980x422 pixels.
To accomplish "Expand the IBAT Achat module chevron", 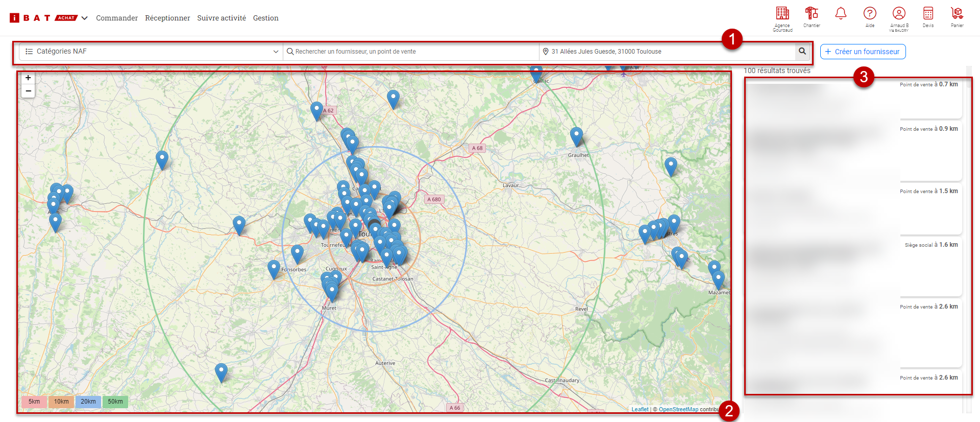I will [85, 18].
